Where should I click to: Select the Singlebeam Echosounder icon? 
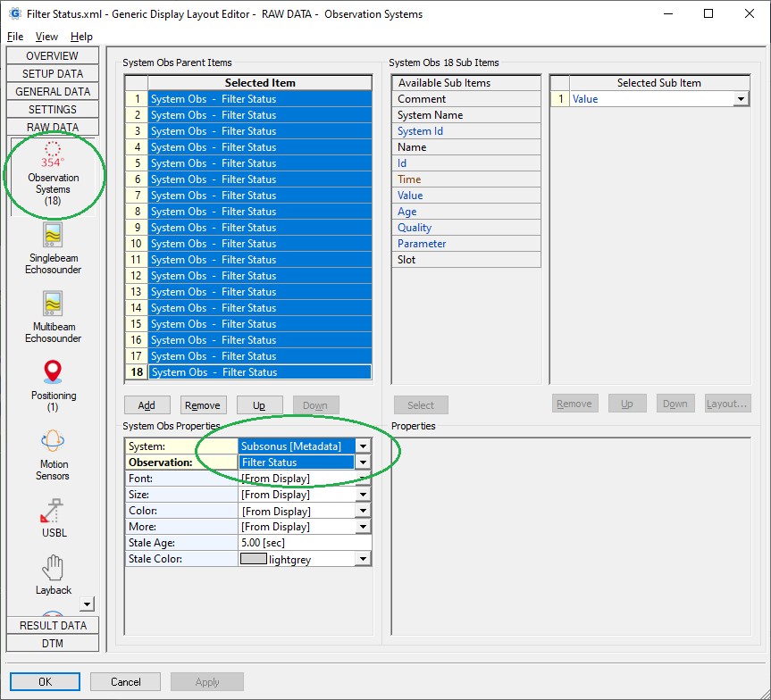tap(53, 236)
